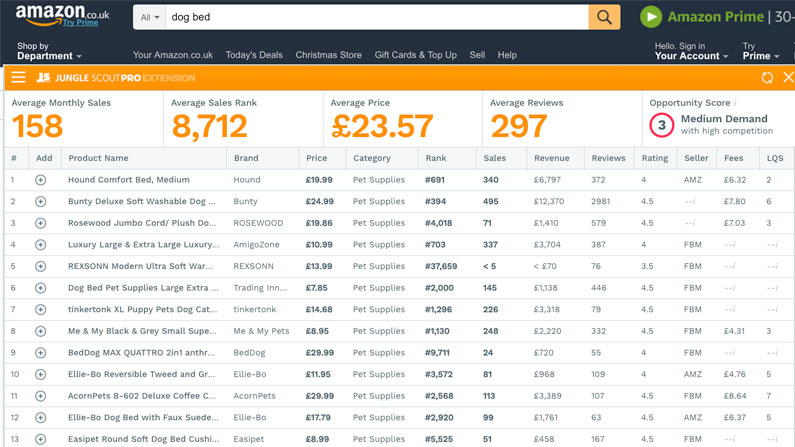The height and width of the screenshot is (447, 795).
Task: Expand the Your Account dropdown
Action: pyautogui.click(x=691, y=51)
